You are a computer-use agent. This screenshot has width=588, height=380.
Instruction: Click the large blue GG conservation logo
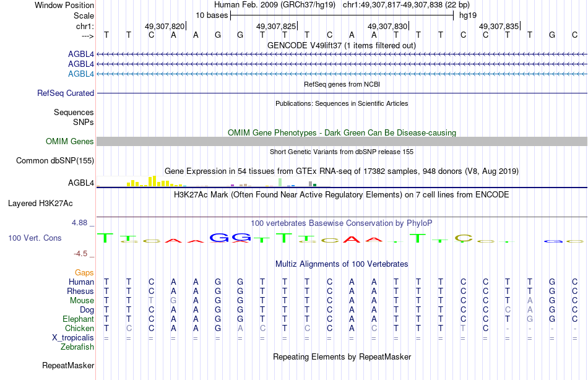(230, 238)
